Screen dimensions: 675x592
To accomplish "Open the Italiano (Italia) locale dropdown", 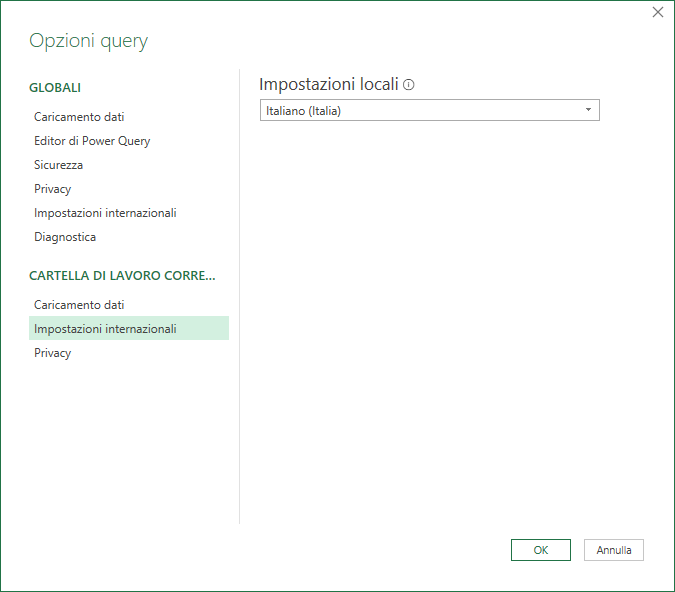I will coord(430,110).
